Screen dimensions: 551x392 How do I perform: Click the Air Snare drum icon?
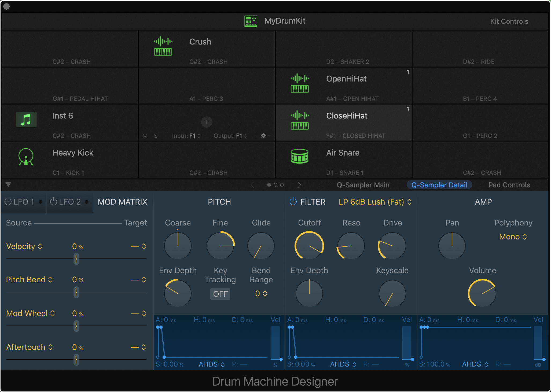pyautogui.click(x=299, y=156)
